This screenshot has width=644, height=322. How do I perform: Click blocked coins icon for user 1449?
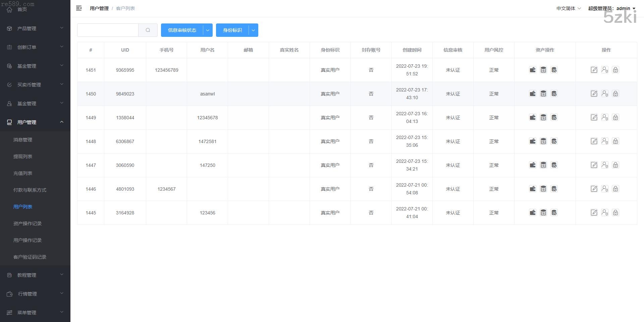[x=554, y=117]
